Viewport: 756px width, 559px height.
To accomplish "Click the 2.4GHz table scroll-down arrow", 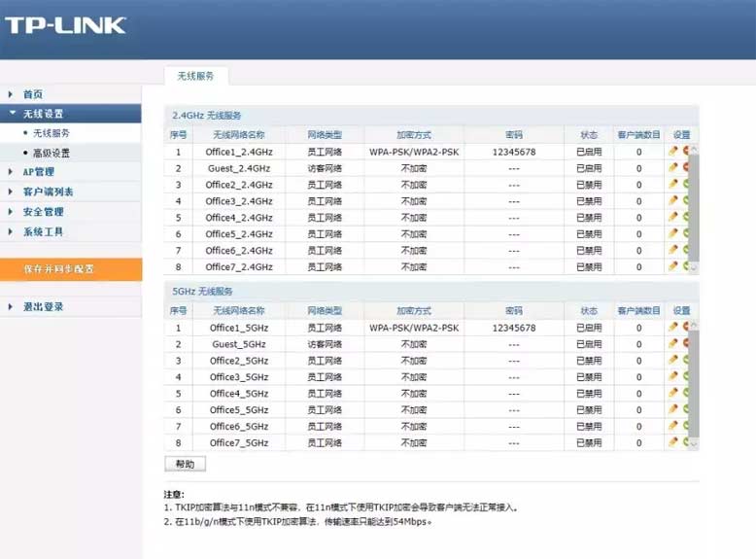I will click(x=694, y=266).
